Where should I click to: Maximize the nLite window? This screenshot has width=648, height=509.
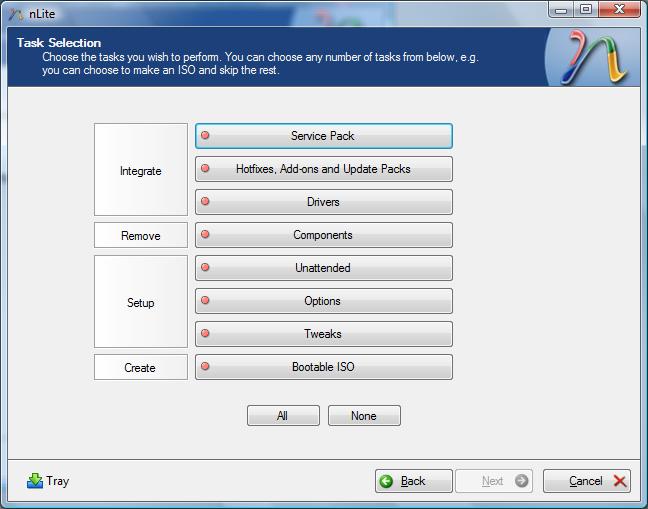(x=586, y=9)
